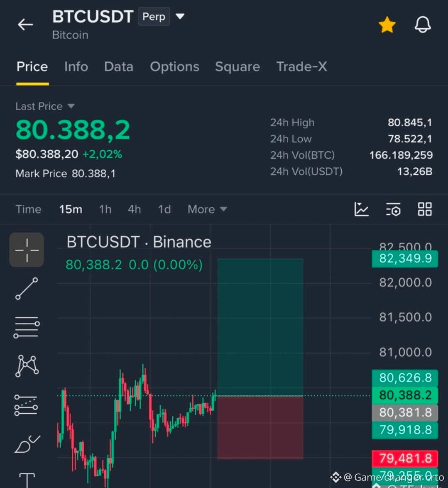
Task: Select the Time chart interval
Action: (x=28, y=209)
